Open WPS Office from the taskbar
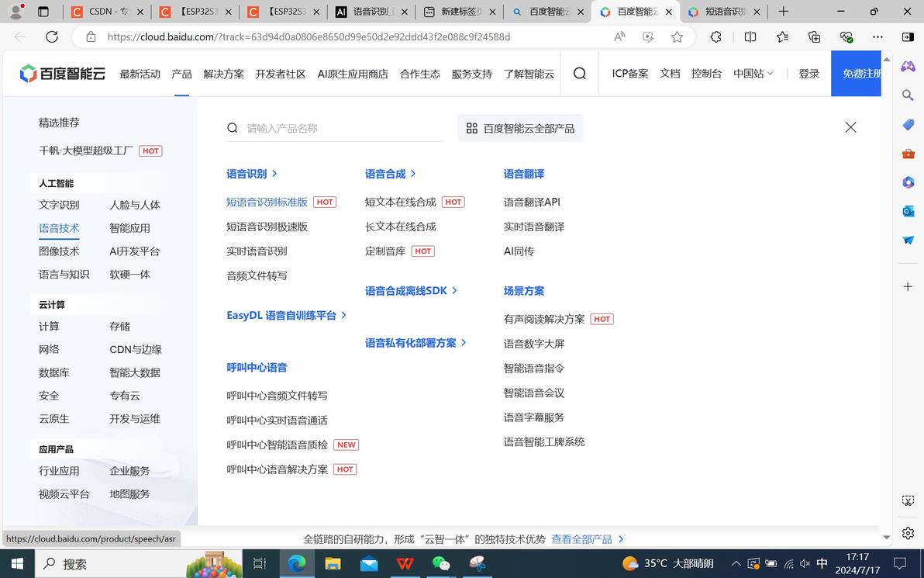The width and height of the screenshot is (924, 578). pyautogui.click(x=405, y=564)
